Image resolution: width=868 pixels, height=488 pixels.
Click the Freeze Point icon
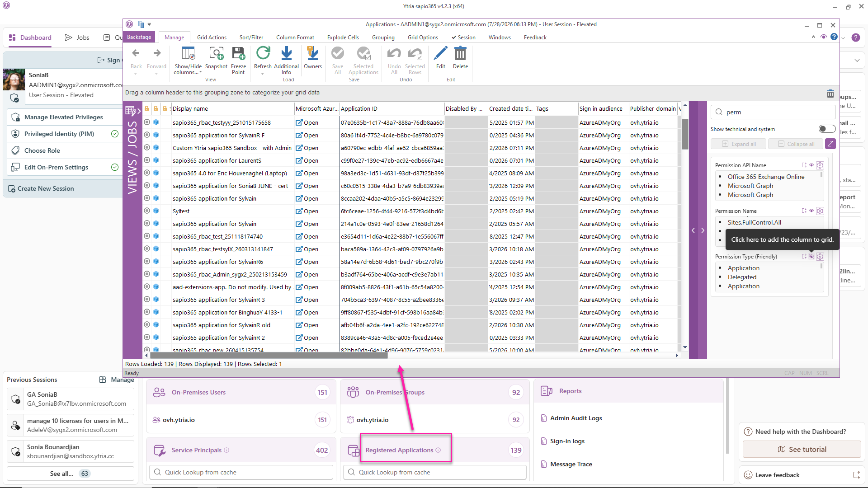[x=238, y=54]
